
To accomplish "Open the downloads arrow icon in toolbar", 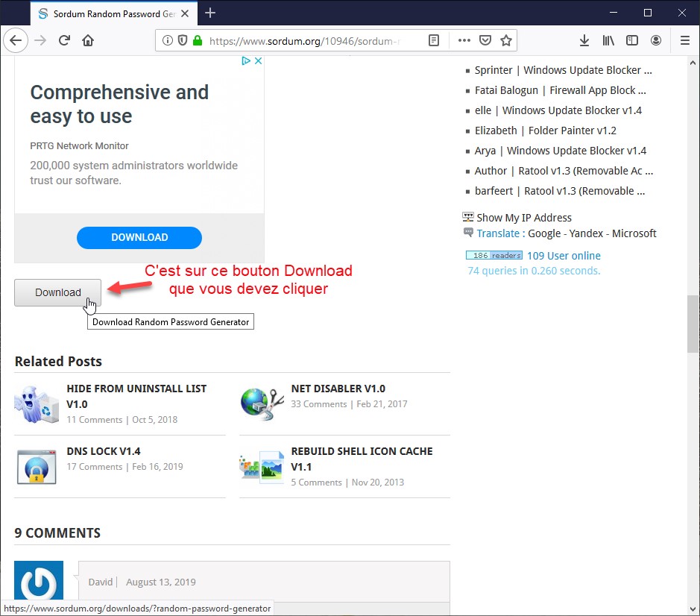I will (584, 40).
